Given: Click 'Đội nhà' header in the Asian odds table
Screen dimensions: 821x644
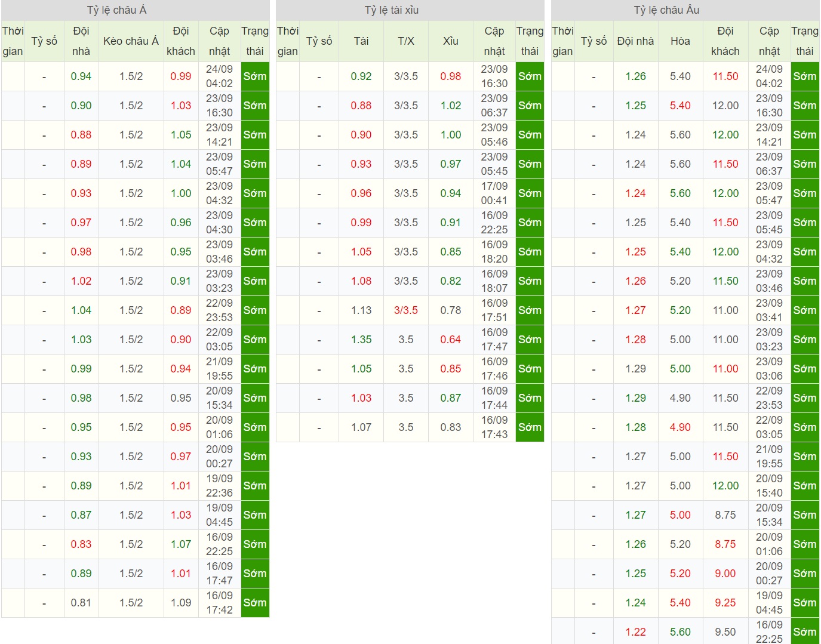Looking at the screenshot, I should click(x=81, y=41).
